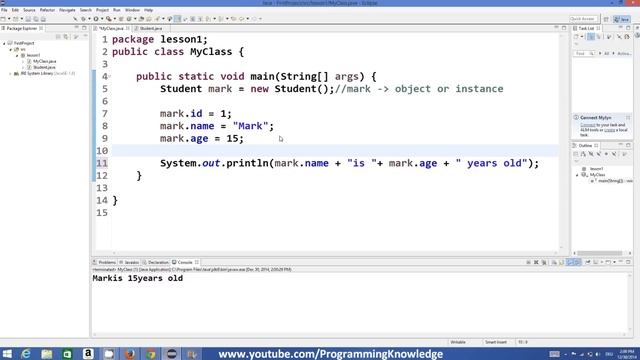This screenshot has height=360, width=640.
Task: Open the Javadoc tab
Action: click(129, 262)
